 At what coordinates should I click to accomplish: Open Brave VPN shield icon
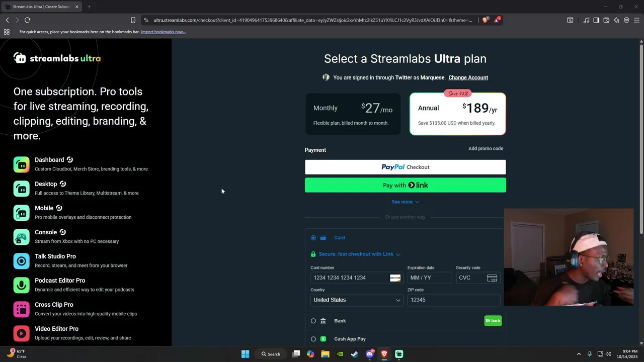point(626,20)
